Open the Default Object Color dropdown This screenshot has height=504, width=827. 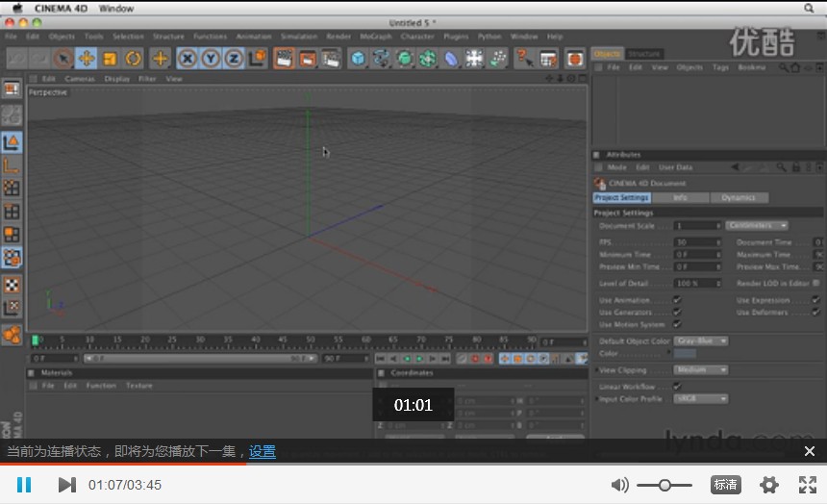point(701,340)
